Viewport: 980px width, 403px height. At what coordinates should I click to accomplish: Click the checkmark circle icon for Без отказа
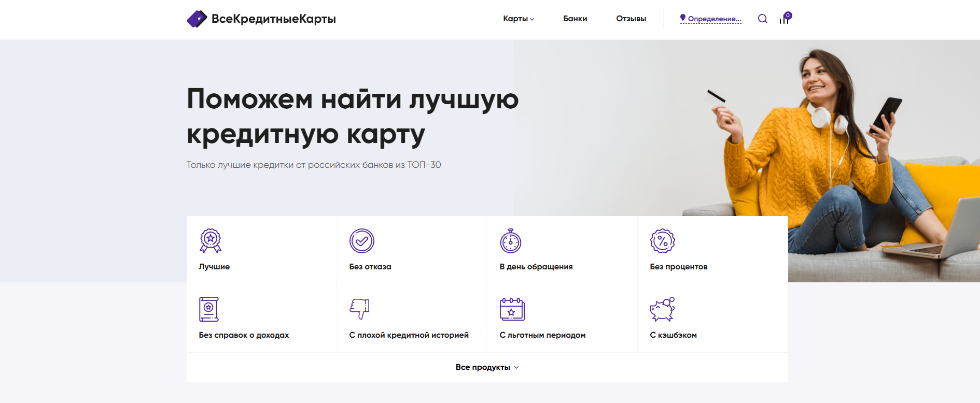pos(361,241)
